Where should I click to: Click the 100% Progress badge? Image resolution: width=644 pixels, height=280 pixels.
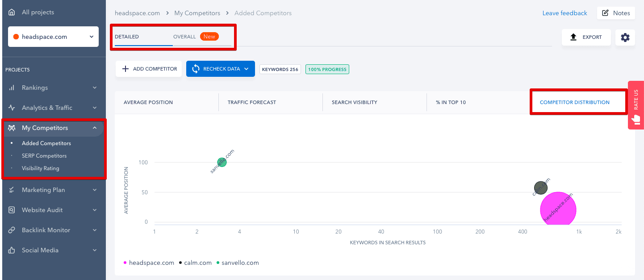pos(327,69)
